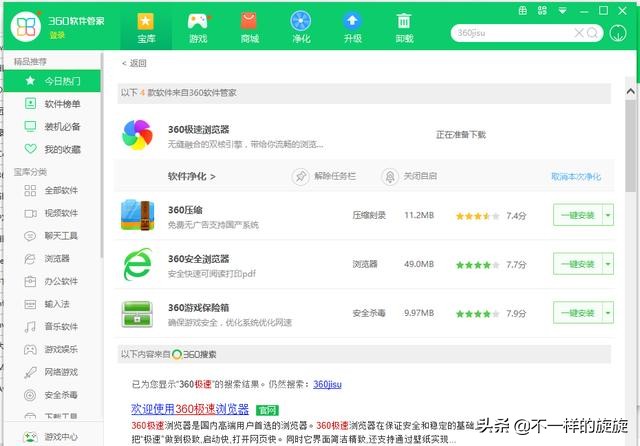Open install options dropdown for 360安全浏览器
This screenshot has height=446, width=640.
coord(608,264)
